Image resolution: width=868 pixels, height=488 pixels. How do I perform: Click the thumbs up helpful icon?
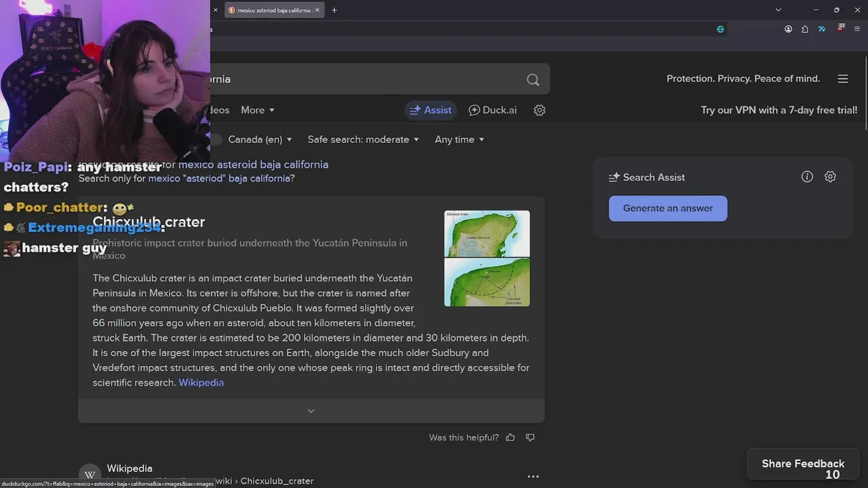click(511, 437)
